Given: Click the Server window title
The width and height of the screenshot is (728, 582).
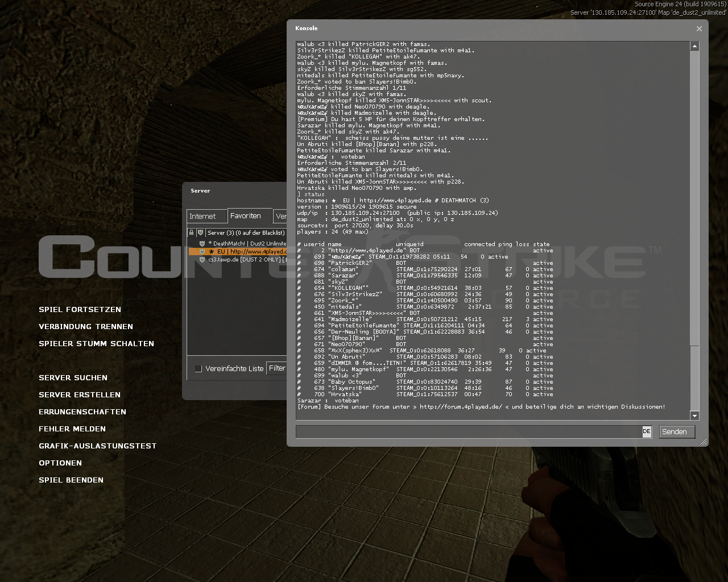Looking at the screenshot, I should pos(200,191).
